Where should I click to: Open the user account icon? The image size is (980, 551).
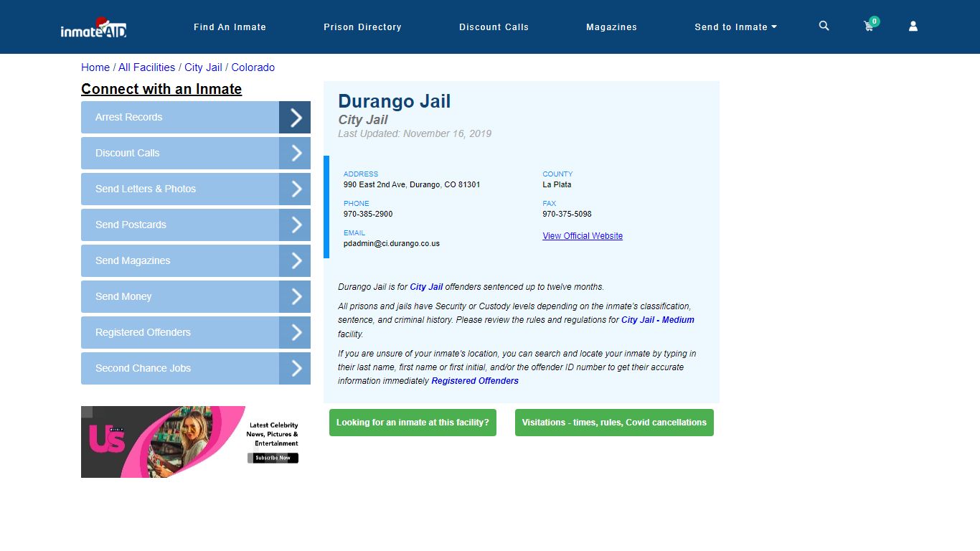tap(913, 26)
